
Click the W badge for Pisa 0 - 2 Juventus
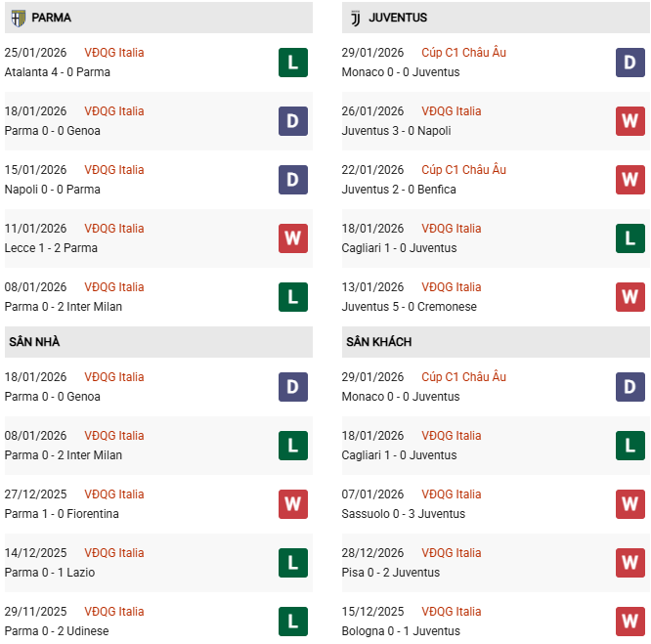[x=630, y=563]
